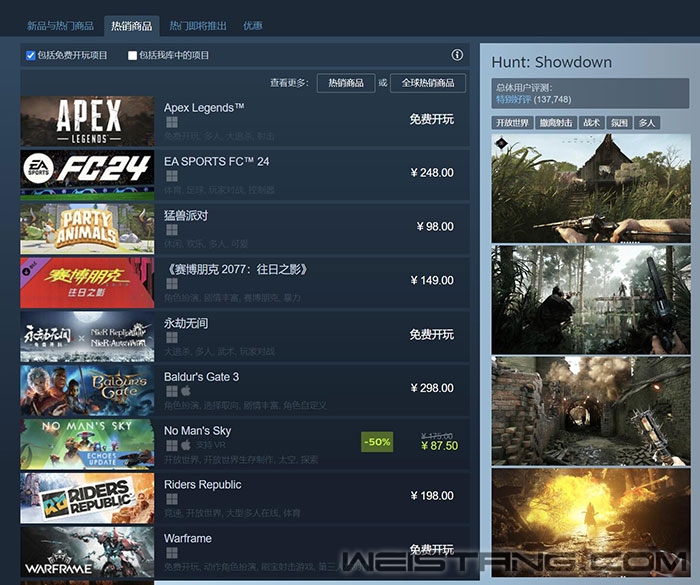Click Windows icon under 猛兽派对
Image resolution: width=700 pixels, height=585 pixels.
pos(171,230)
